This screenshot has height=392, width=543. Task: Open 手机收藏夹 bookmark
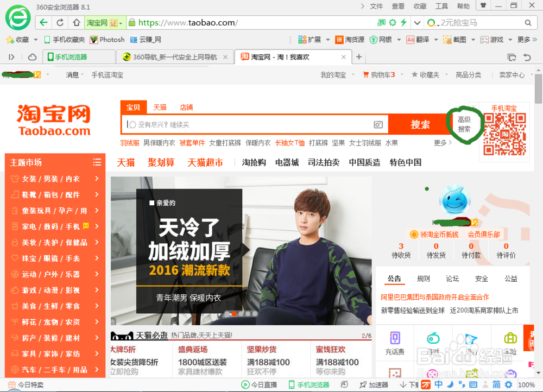click(65, 40)
